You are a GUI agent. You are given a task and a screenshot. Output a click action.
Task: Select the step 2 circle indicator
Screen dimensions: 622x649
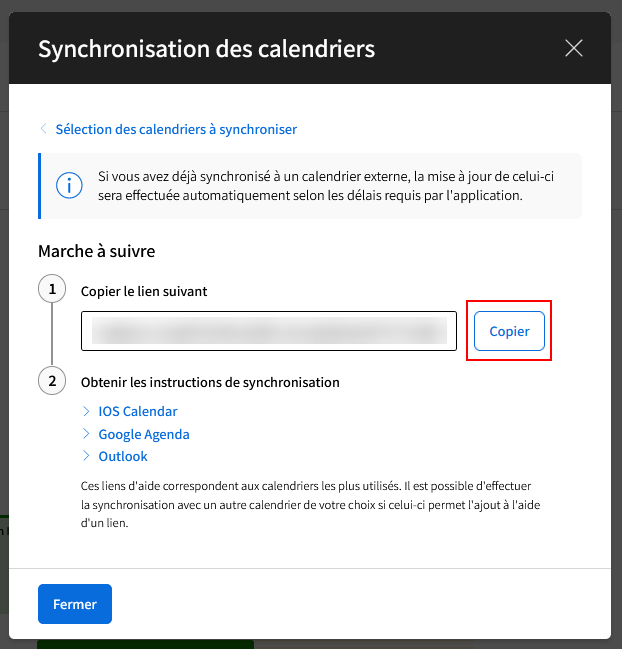tap(52, 381)
